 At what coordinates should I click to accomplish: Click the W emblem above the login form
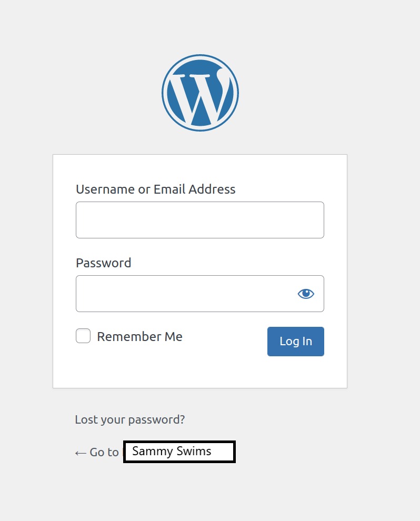pyautogui.click(x=200, y=92)
